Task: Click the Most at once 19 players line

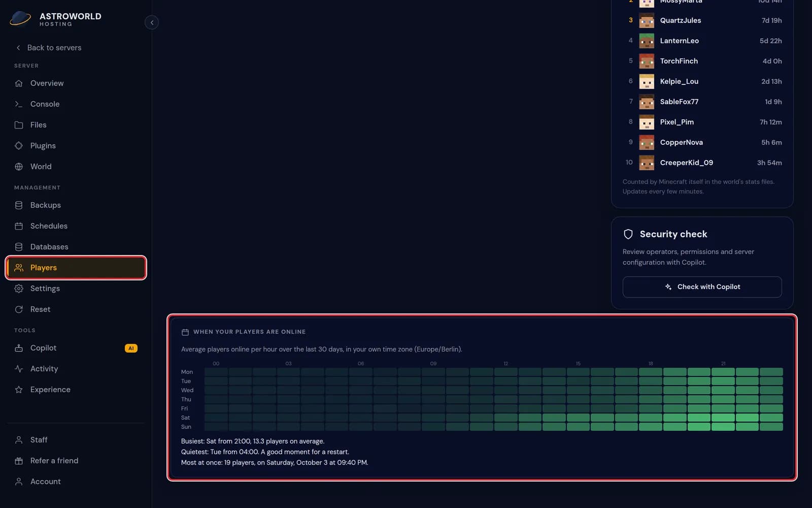Action: [x=275, y=463]
